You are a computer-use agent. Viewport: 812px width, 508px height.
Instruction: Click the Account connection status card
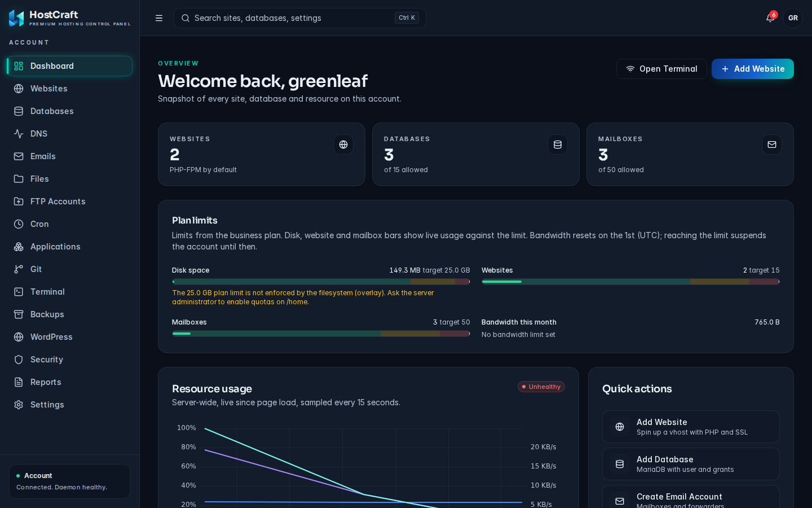pyautogui.click(x=70, y=481)
